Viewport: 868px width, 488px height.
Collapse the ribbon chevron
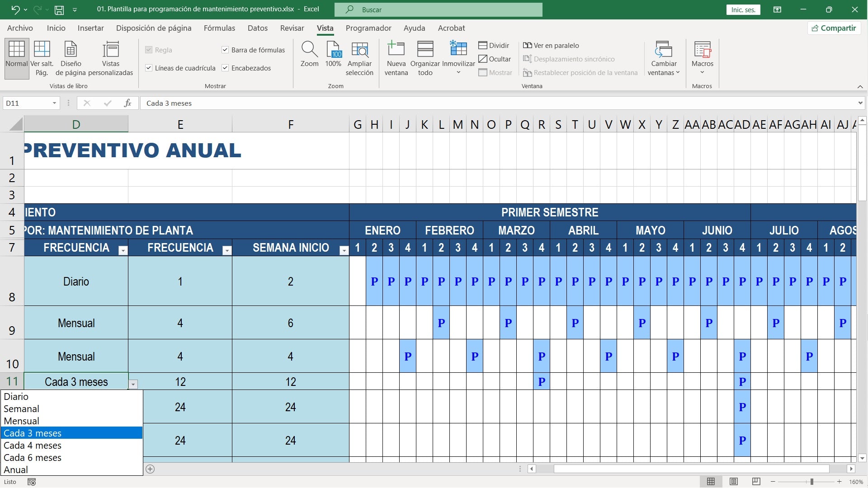pos(860,86)
